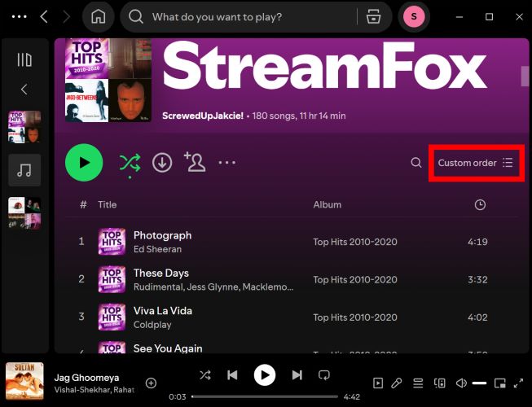Screen dimensions: 532x407
Task: Click the playlist vertical scrollbar
Action: click(525, 77)
